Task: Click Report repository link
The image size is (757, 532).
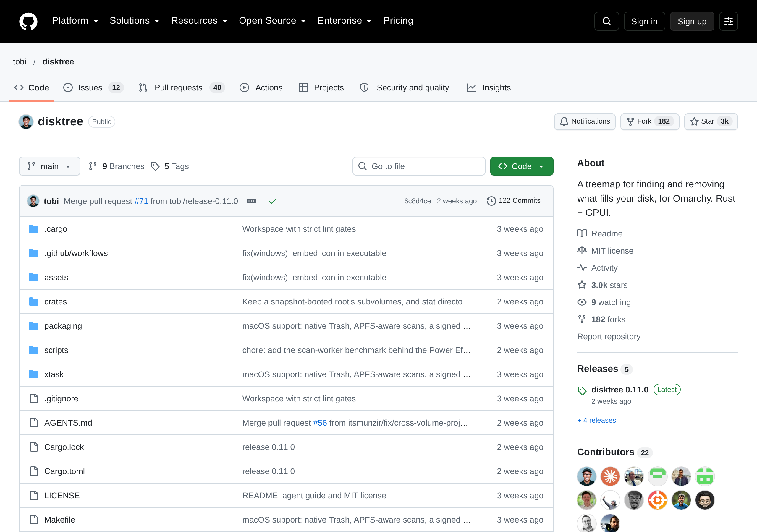Action: point(609,337)
